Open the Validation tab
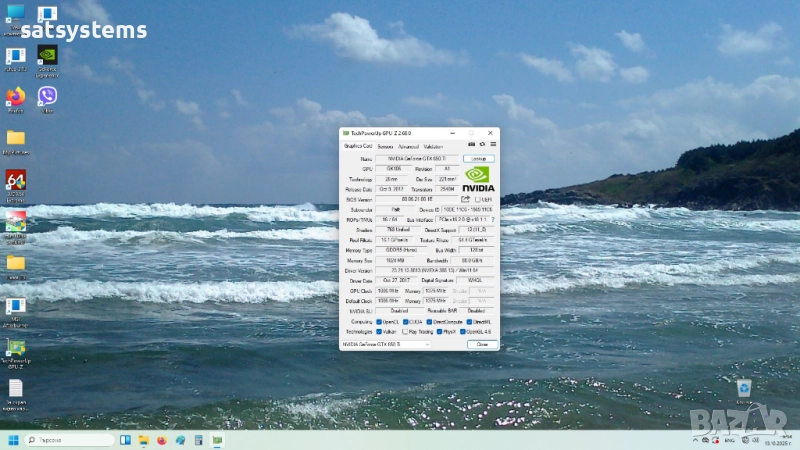 tap(433, 146)
